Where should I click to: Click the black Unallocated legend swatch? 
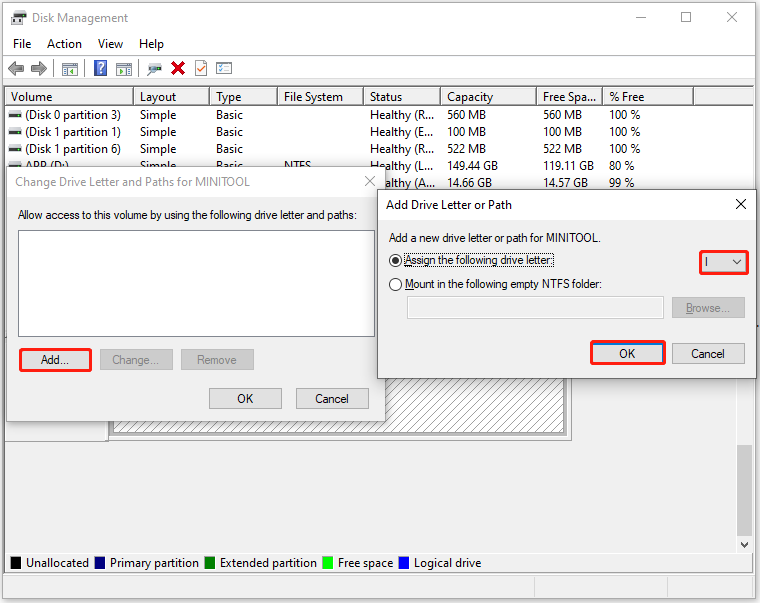coord(16,563)
